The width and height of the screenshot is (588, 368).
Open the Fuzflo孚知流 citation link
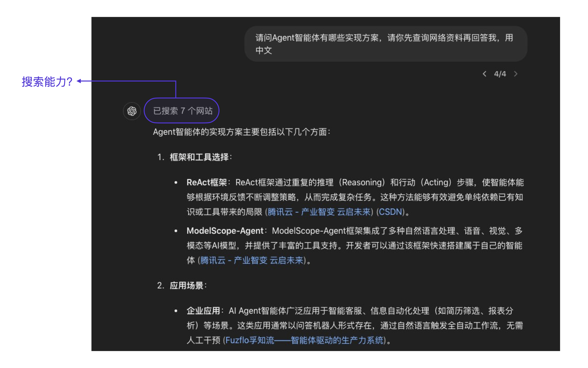point(304,340)
